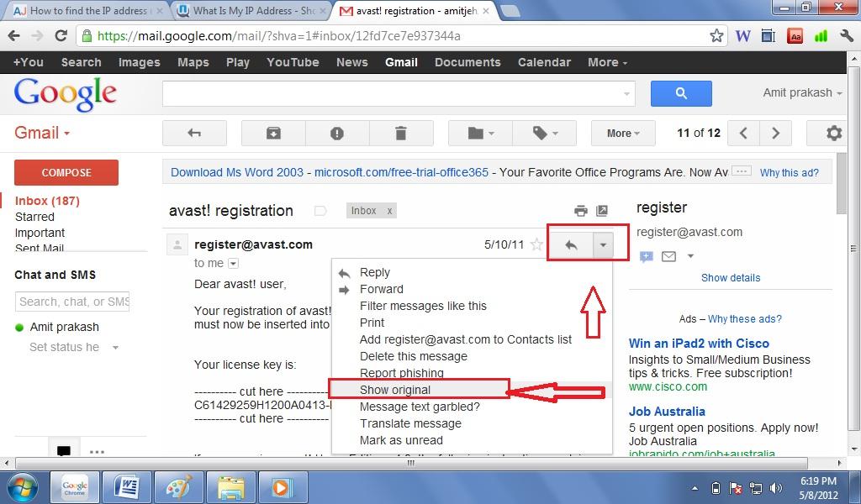Add register@avast.com to Contacts list
Image resolution: width=861 pixels, height=504 pixels.
point(466,339)
